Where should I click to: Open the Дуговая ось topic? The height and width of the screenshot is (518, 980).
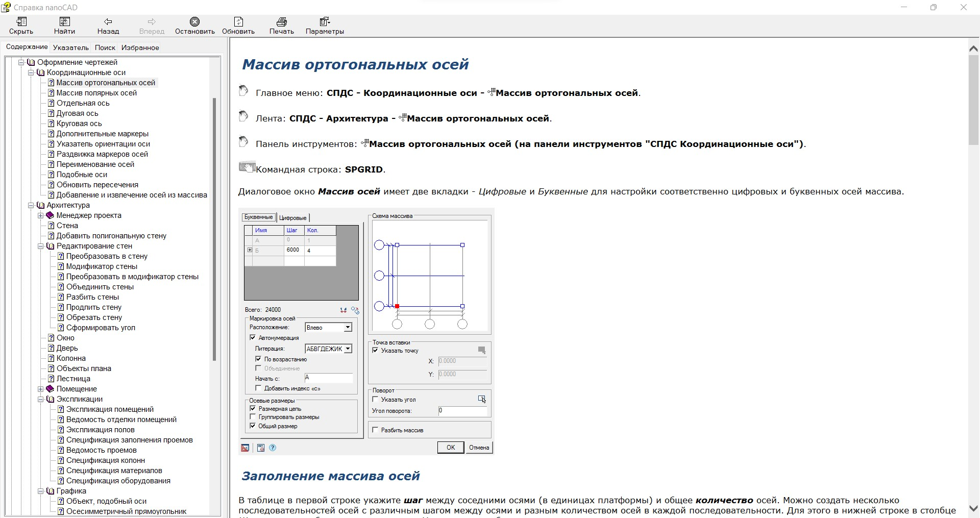[x=77, y=113]
